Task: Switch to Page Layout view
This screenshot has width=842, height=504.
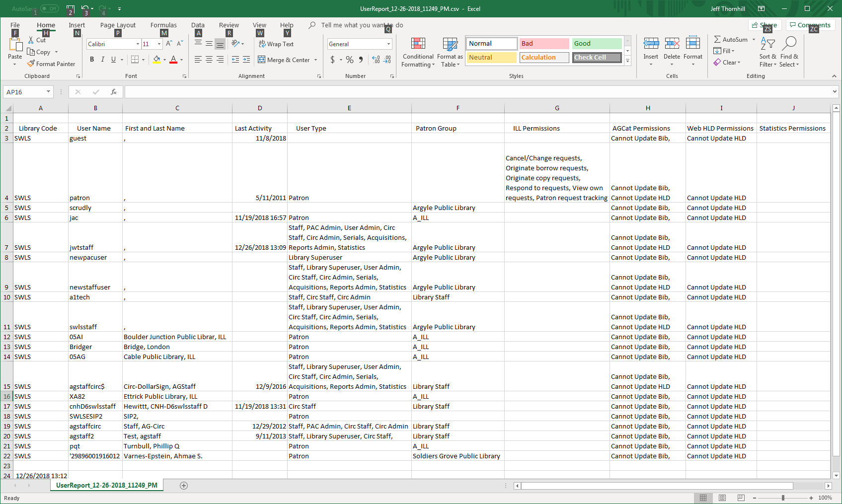Action: click(x=722, y=498)
